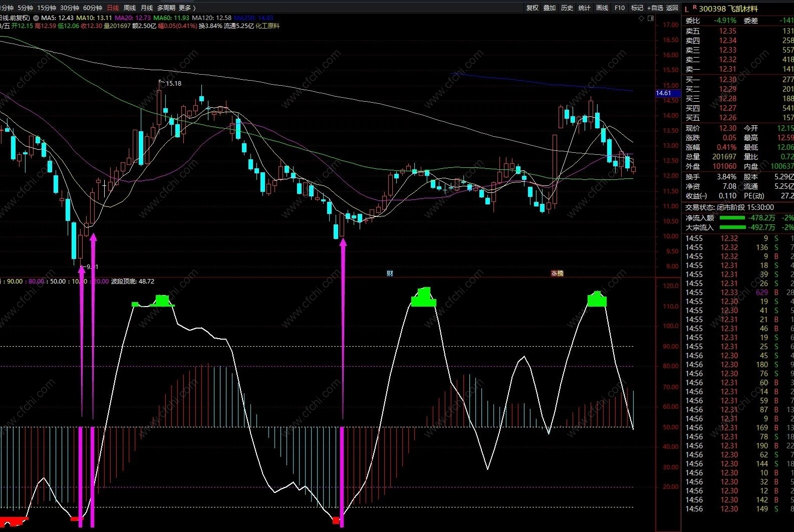The width and height of the screenshot is (794, 532).
Task: Click the blue 14.61 price axis marker
Action: [664, 93]
